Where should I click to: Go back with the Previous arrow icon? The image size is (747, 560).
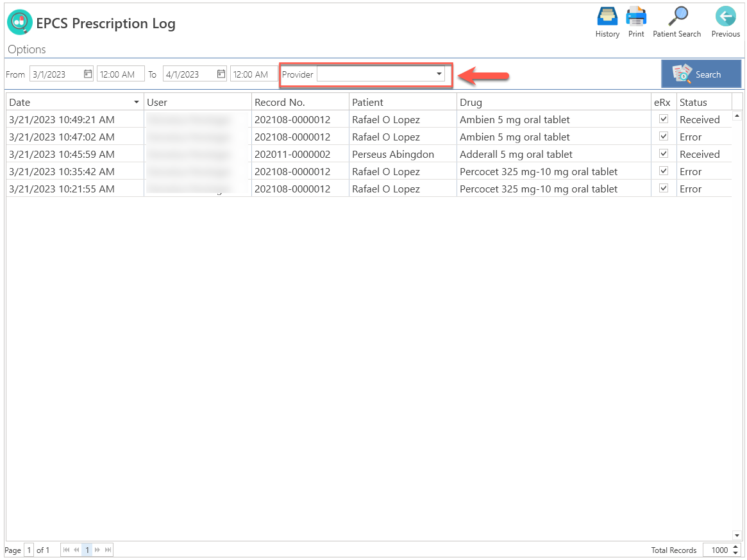click(x=725, y=17)
